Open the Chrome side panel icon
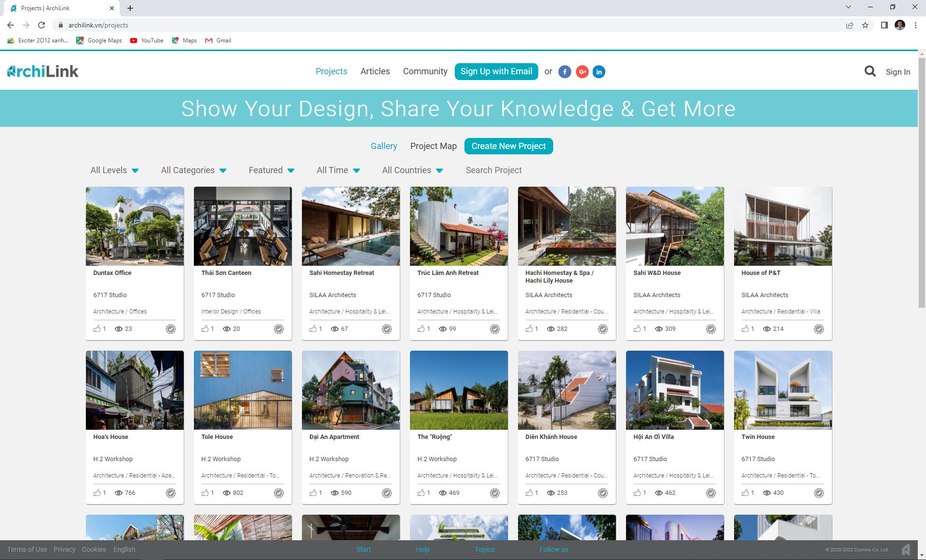The height and width of the screenshot is (560, 926). (884, 25)
